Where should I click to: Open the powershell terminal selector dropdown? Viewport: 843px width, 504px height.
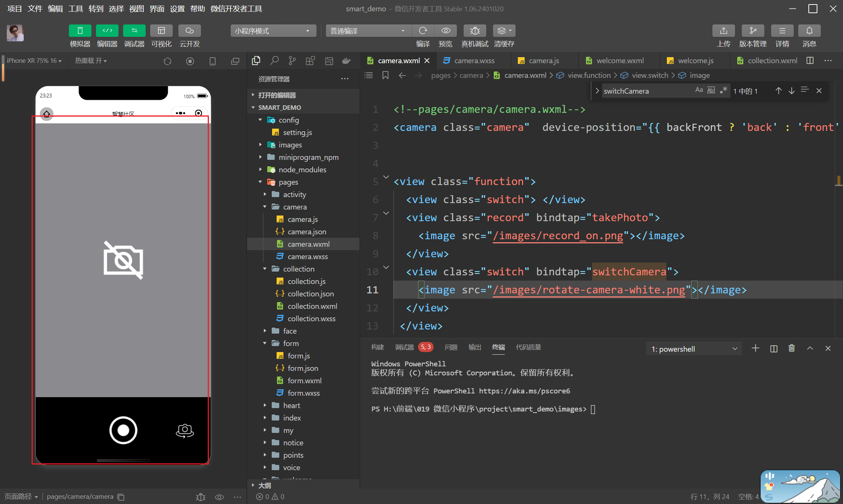pyautogui.click(x=694, y=349)
